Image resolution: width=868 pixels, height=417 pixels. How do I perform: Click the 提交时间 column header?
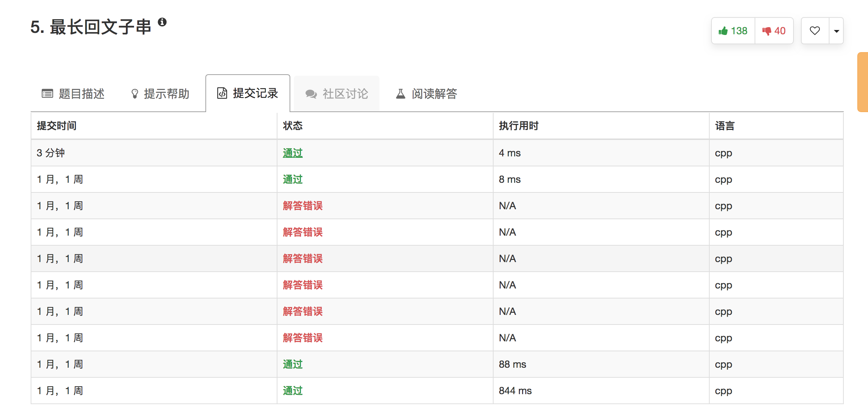(56, 126)
